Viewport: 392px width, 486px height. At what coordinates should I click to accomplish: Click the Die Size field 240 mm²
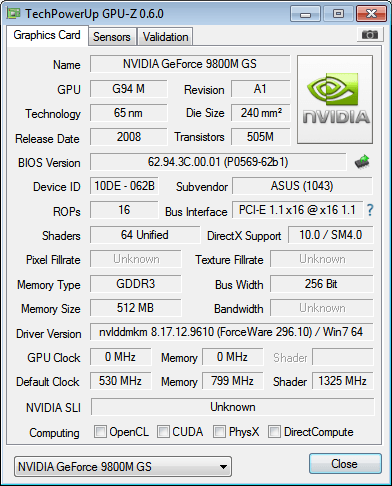(x=260, y=113)
